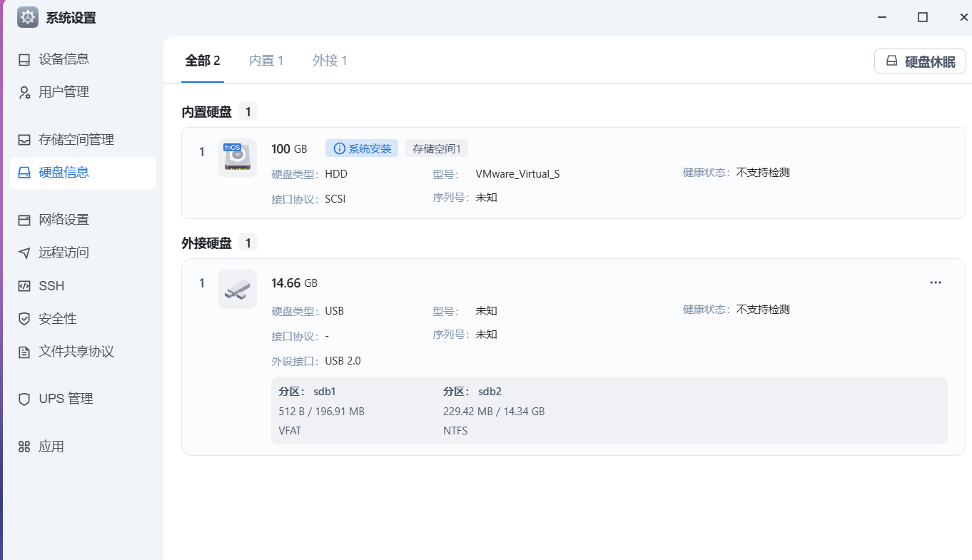Viewport: 972px width, 560px height.
Task: Click the 系统设置 gear app icon
Action: (28, 17)
